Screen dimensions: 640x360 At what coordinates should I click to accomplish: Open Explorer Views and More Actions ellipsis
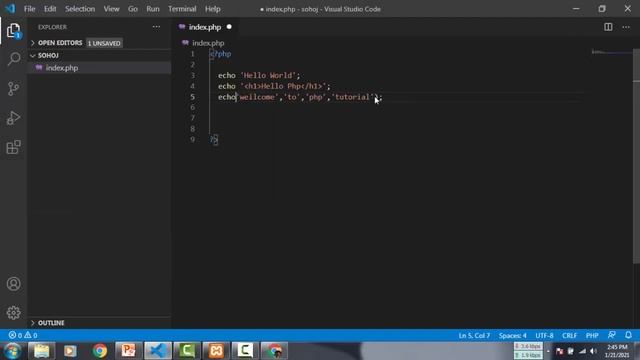pyautogui.click(x=156, y=27)
